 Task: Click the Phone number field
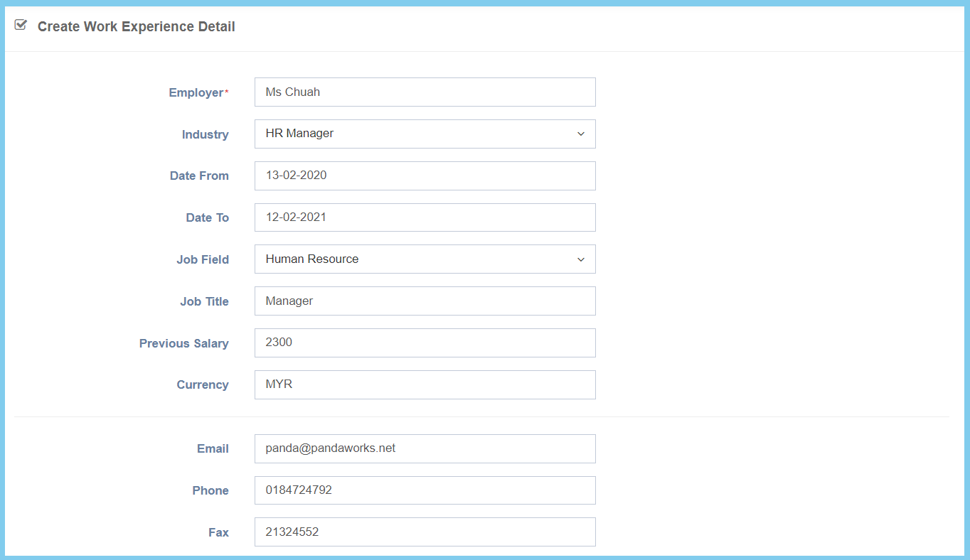click(x=425, y=490)
